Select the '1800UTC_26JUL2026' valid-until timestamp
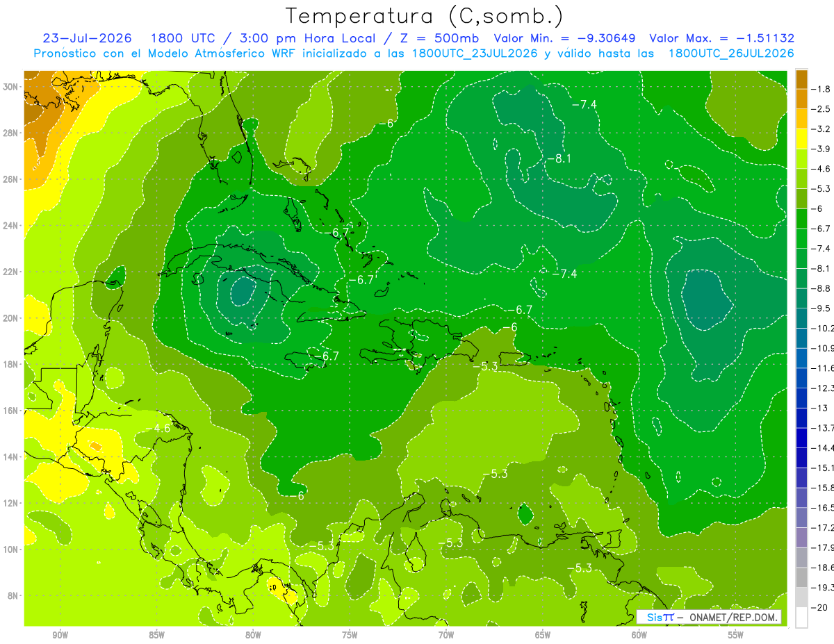The width and height of the screenshot is (834, 644). pyautogui.click(x=731, y=53)
